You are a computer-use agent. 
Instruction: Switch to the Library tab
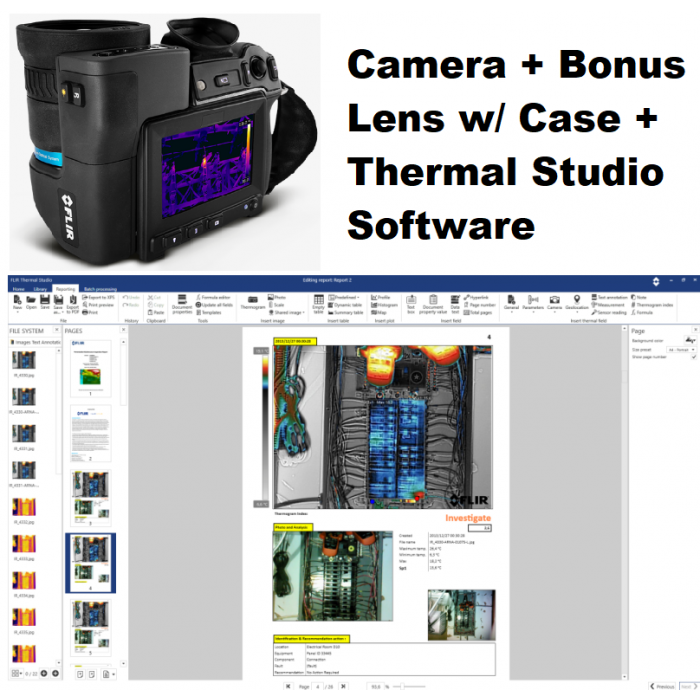40,289
